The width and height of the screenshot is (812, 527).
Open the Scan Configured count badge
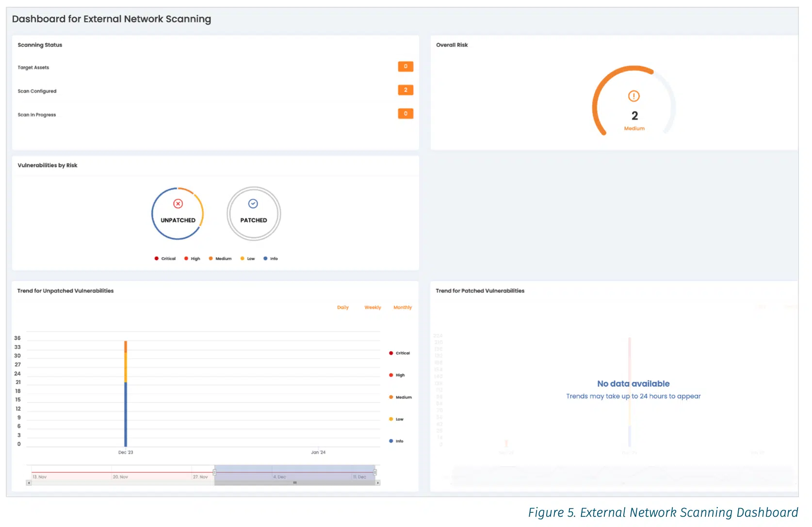coord(406,90)
